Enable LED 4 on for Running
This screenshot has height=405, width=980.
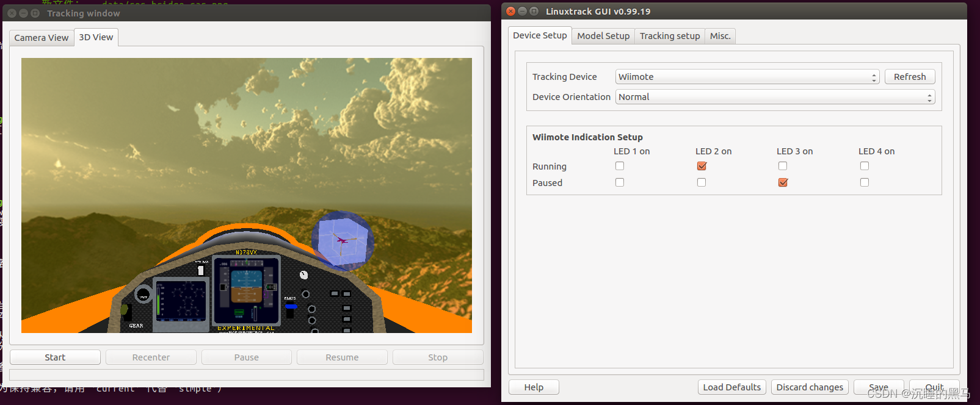865,166
